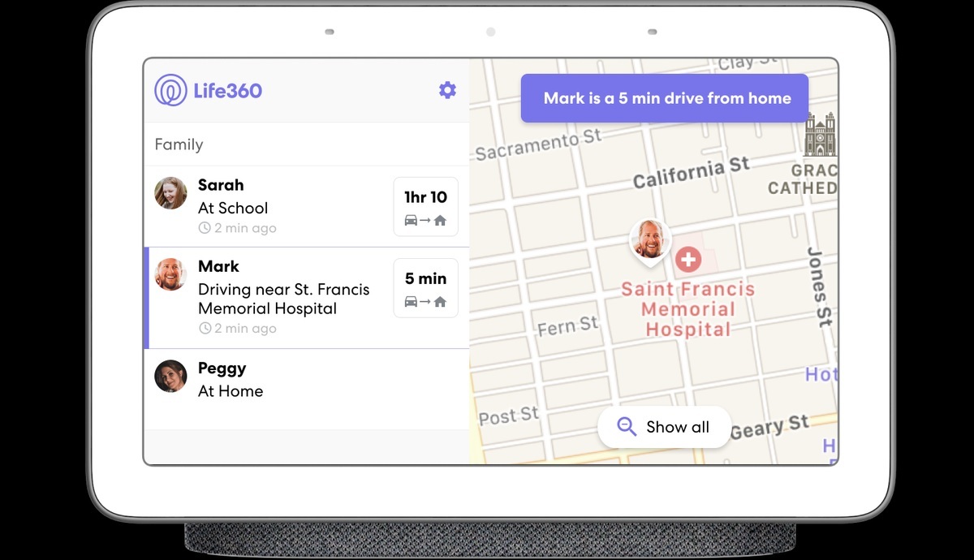This screenshot has width=974, height=560.
Task: Click the '2 min ago' text under Mark
Action: point(245,329)
